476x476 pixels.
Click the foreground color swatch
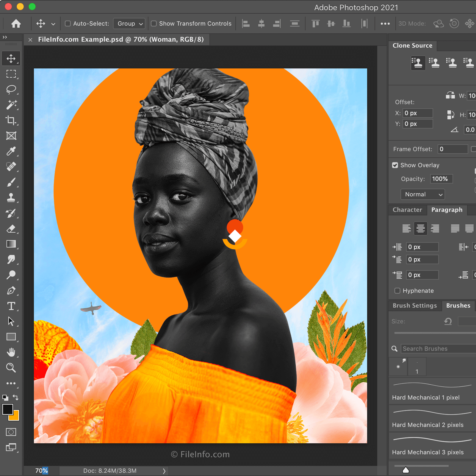pyautogui.click(x=7, y=409)
